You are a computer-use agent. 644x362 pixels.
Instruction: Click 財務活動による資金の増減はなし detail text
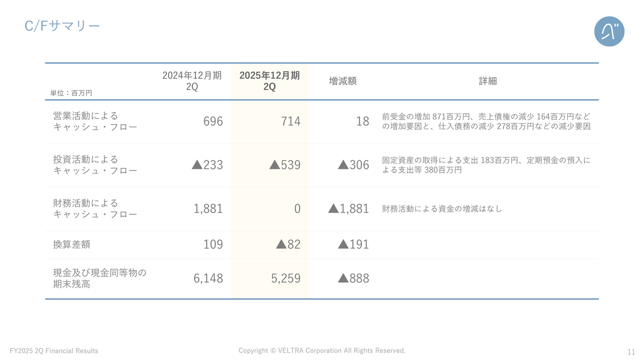pos(442,209)
